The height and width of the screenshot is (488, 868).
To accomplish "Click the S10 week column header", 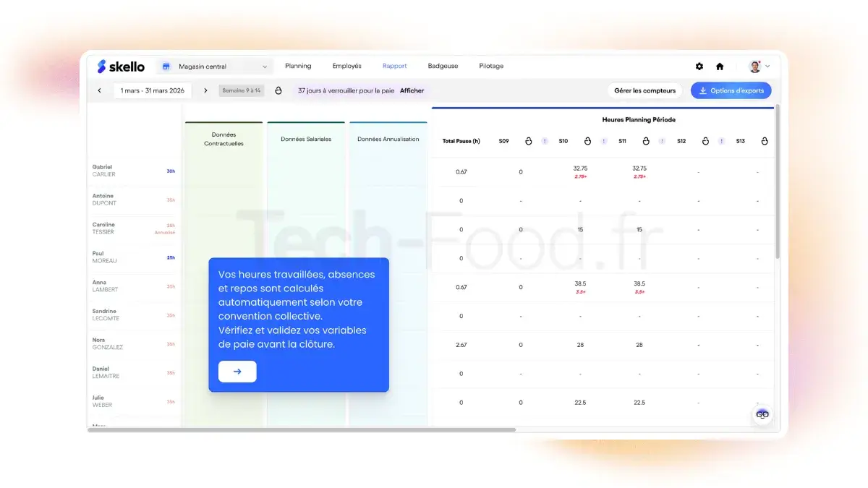I will coord(563,141).
